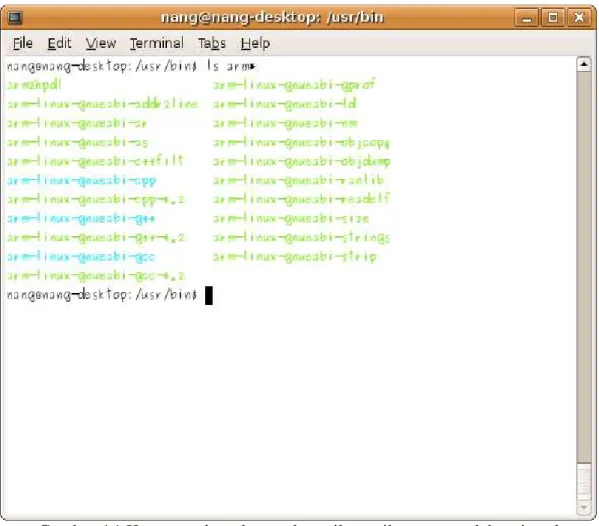Image resolution: width=599 pixels, height=526 pixels.
Task: Open the Terminal menu
Action: click(x=157, y=43)
